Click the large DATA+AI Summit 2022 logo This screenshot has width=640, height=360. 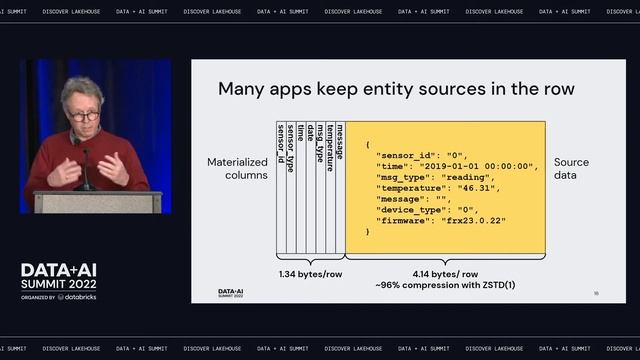(x=59, y=276)
